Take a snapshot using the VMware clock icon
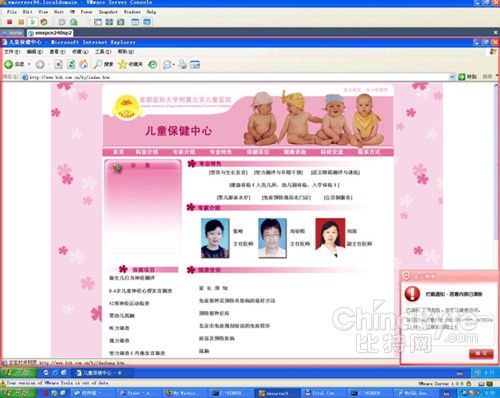500x398 pixels. [62, 22]
